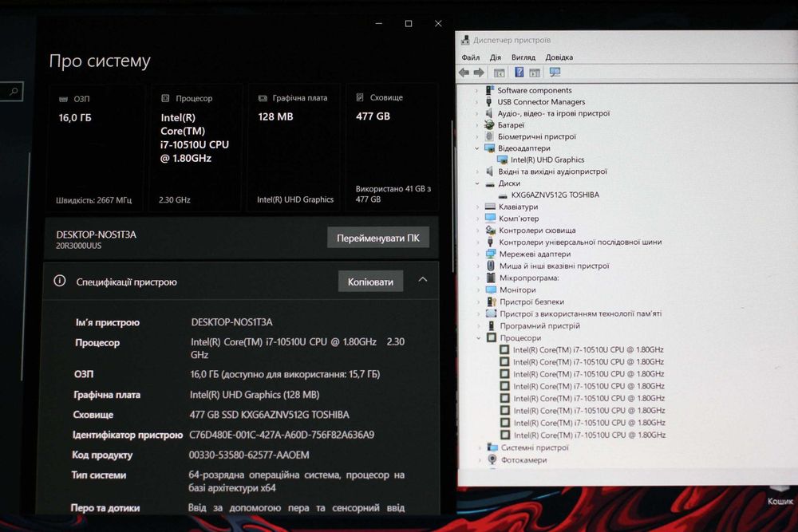
Task: Click the show/hide console tree toolbar icon
Action: [x=500, y=73]
